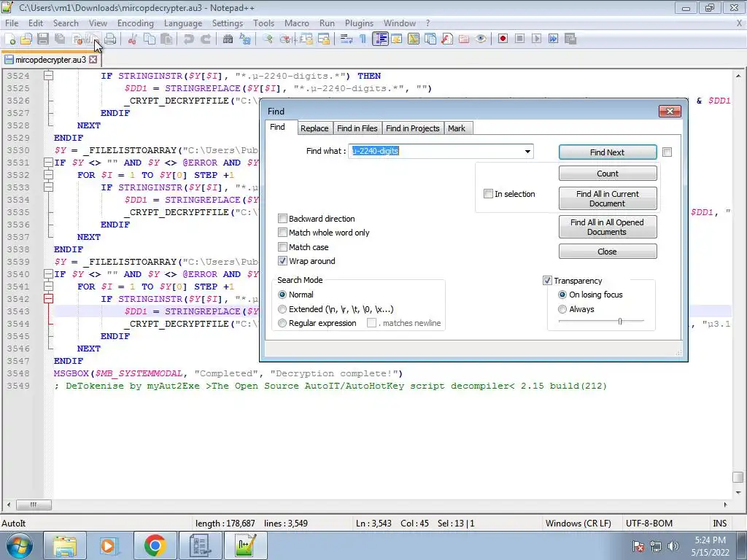Collapse the fold marker at line 3533
747x560 pixels.
click(49, 187)
